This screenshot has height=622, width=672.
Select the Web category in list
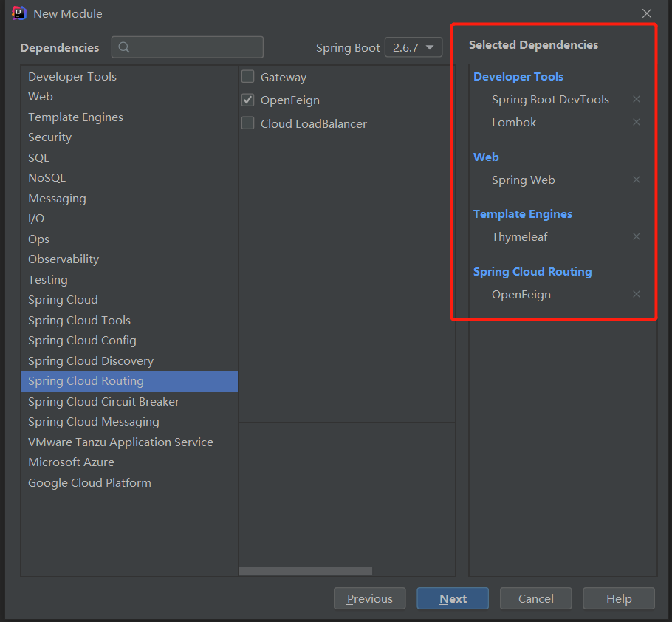pos(129,97)
